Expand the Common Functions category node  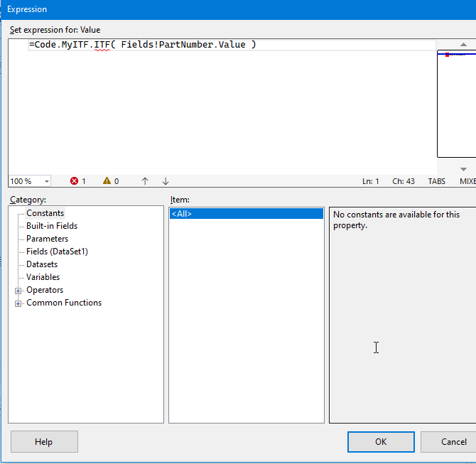click(18, 303)
